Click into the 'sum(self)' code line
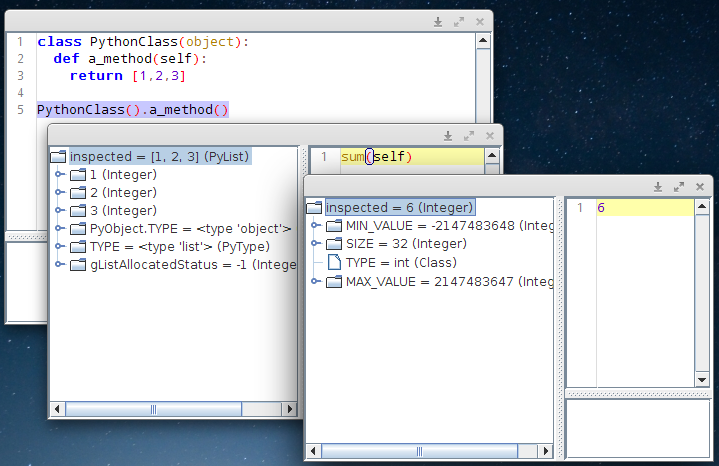Screen dimensions: 719x466 tap(411, 156)
